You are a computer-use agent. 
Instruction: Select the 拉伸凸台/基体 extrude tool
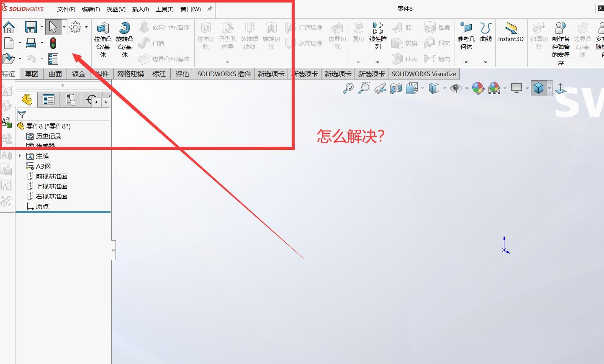[103, 37]
